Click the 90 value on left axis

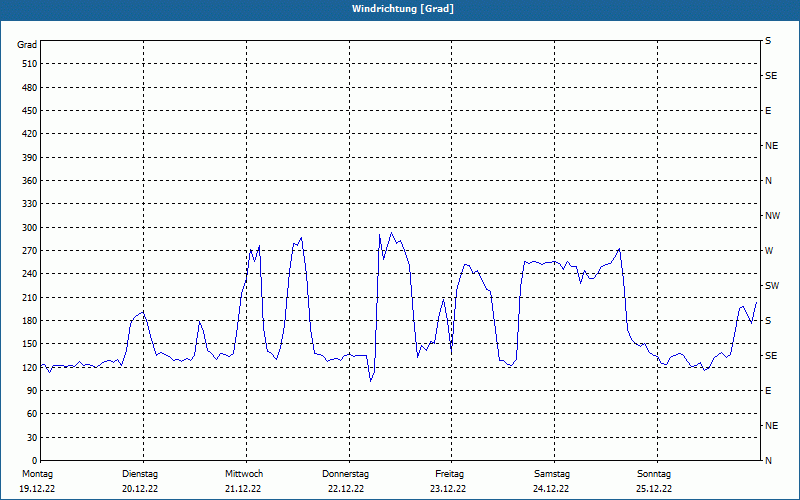pos(31,391)
